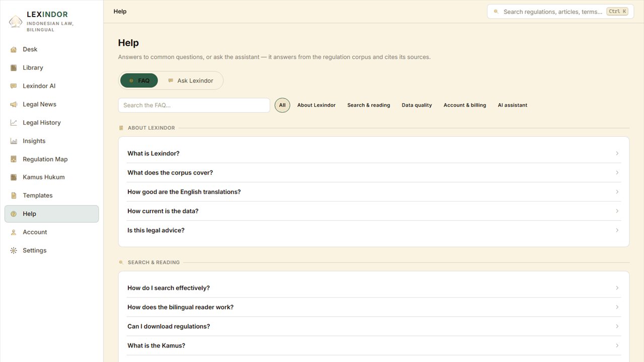644x362 pixels.
Task: Click the Ctrl K shortcut badge
Action: click(x=617, y=12)
